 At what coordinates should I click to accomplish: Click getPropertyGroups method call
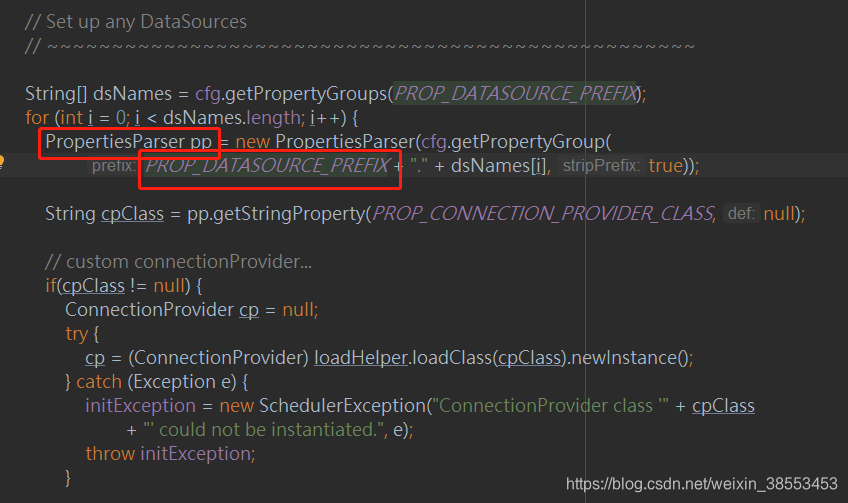306,94
